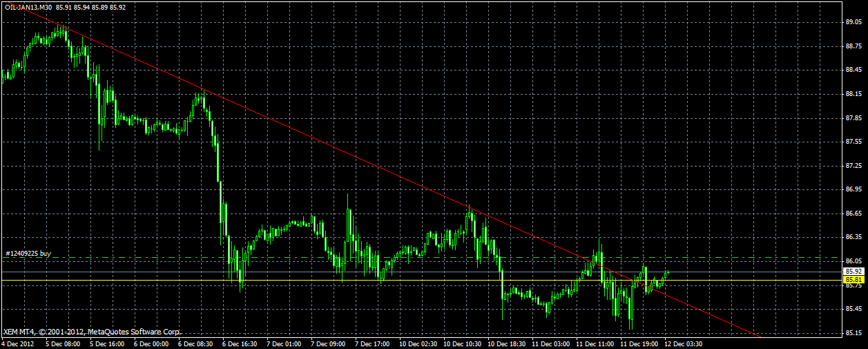Click the 89.05 price scale label

click(853, 22)
